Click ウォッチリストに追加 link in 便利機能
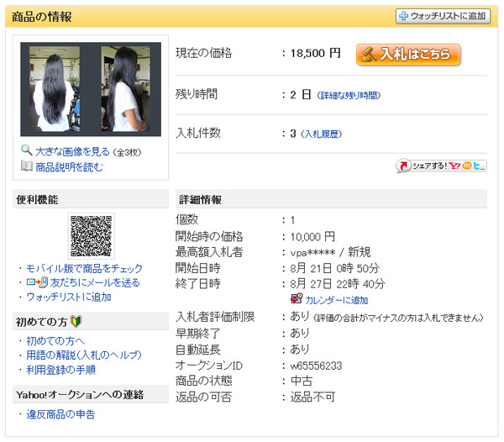The height and width of the screenshot is (442, 504). click(x=69, y=297)
